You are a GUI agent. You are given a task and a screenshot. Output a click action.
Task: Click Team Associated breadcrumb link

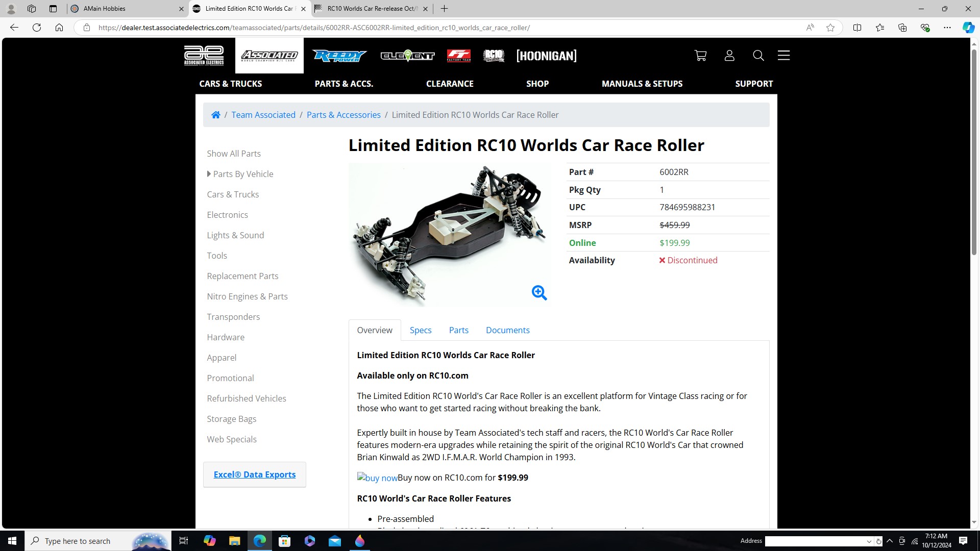pos(263,115)
